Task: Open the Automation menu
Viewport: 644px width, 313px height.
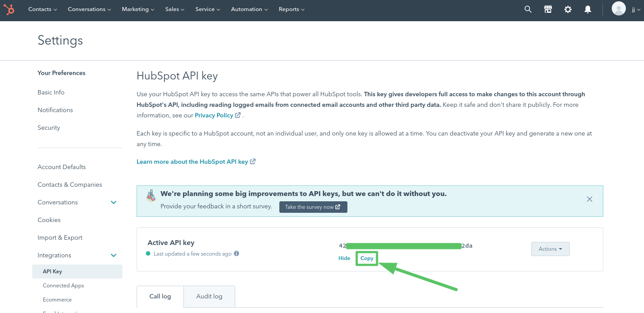Action: coord(249,9)
